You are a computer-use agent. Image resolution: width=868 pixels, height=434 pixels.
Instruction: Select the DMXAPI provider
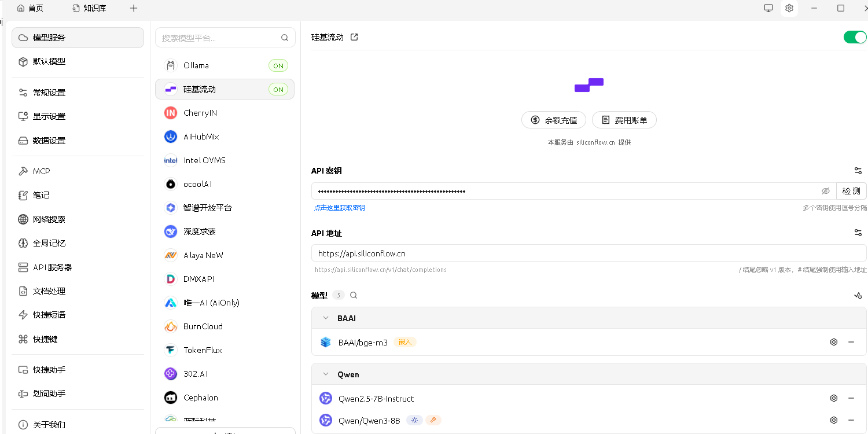coord(225,279)
